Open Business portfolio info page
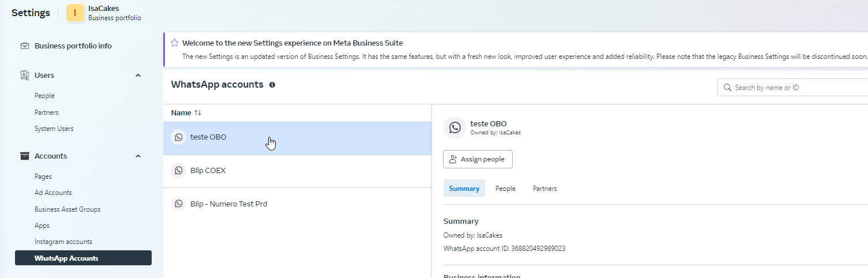Viewport: 868px width, 278px height. 73,46
